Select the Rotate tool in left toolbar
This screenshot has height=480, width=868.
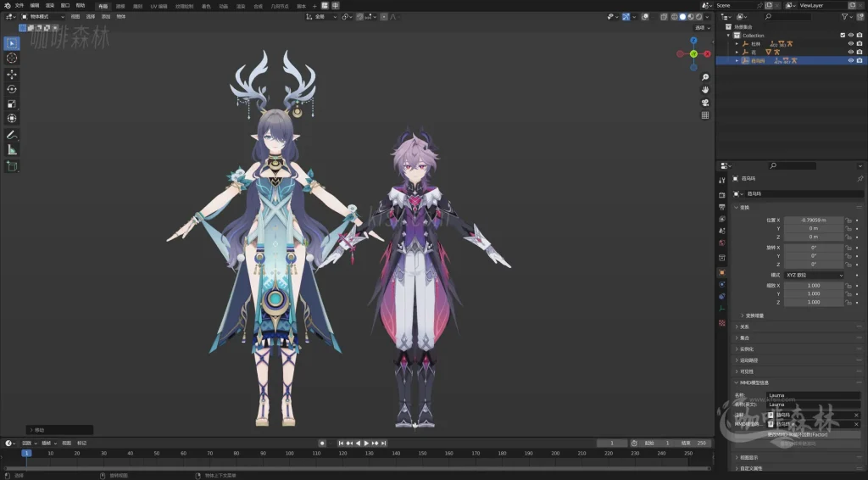(12, 89)
